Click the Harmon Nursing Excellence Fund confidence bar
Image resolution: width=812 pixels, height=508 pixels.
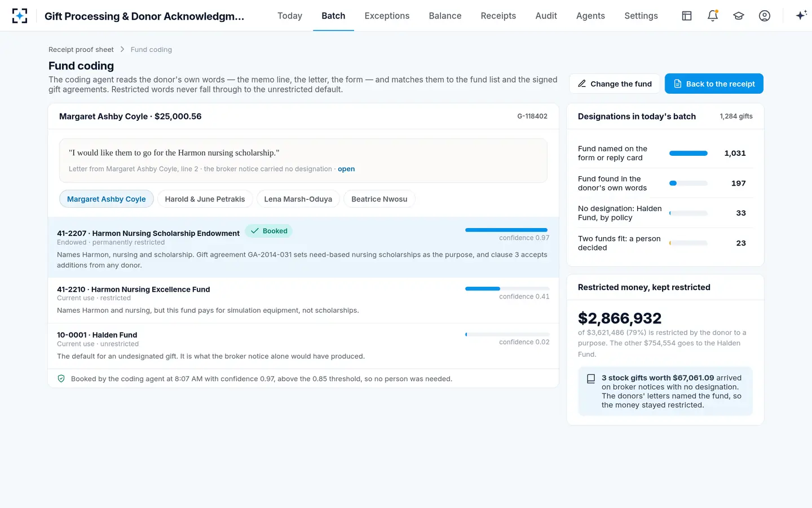tap(507, 288)
